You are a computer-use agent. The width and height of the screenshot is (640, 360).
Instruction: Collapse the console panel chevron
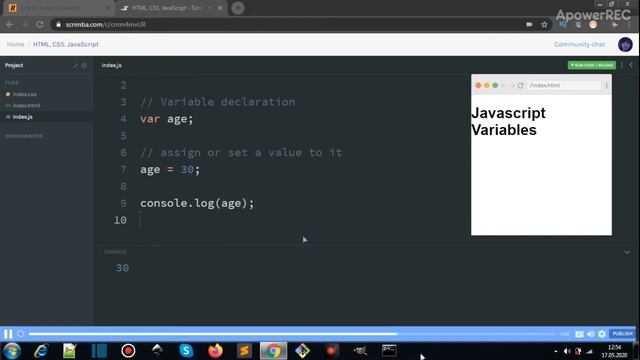click(627, 252)
